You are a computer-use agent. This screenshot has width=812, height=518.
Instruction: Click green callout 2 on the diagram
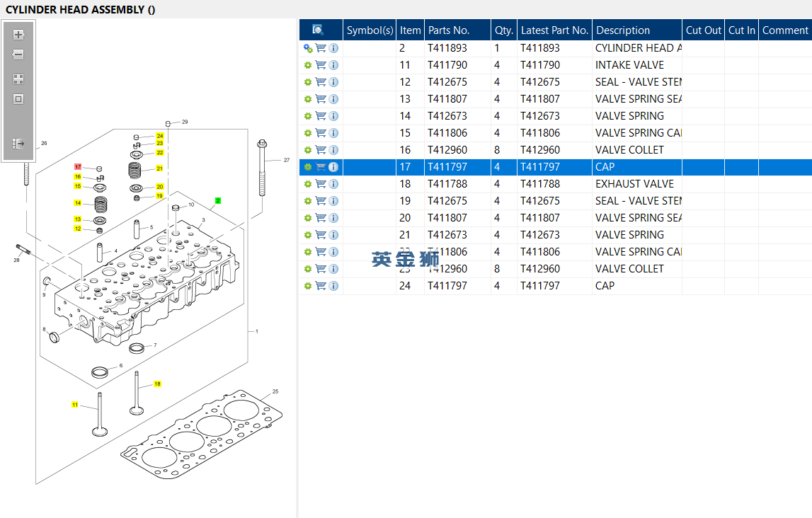[x=218, y=201]
